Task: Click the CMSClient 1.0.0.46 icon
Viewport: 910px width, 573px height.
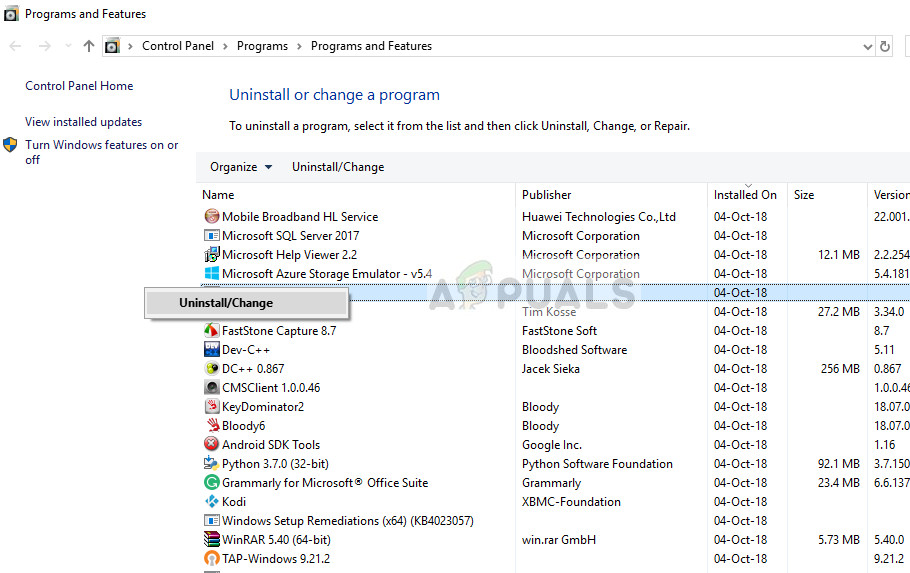Action: click(212, 387)
